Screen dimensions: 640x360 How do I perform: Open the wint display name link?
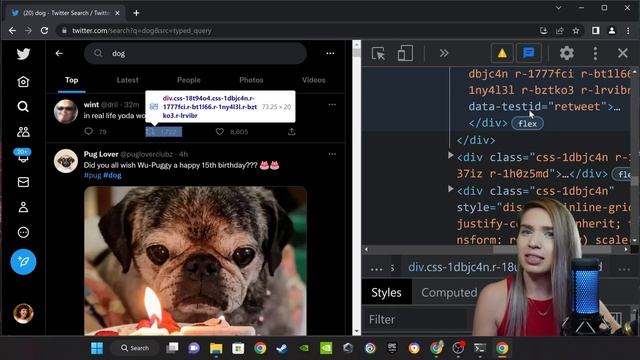click(91, 105)
